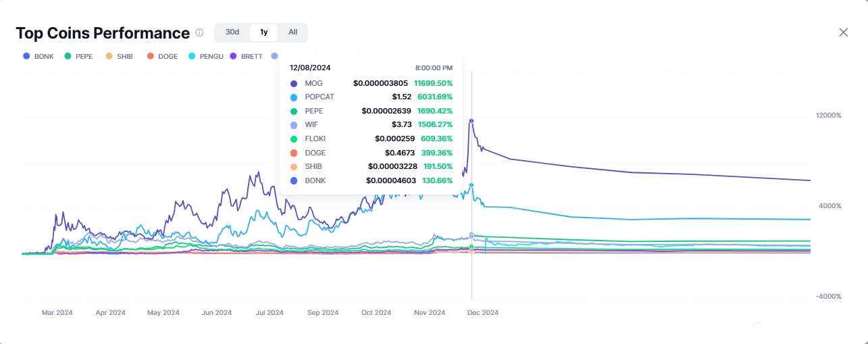Click the SHIB 191.50% tooltip row

[x=371, y=166]
